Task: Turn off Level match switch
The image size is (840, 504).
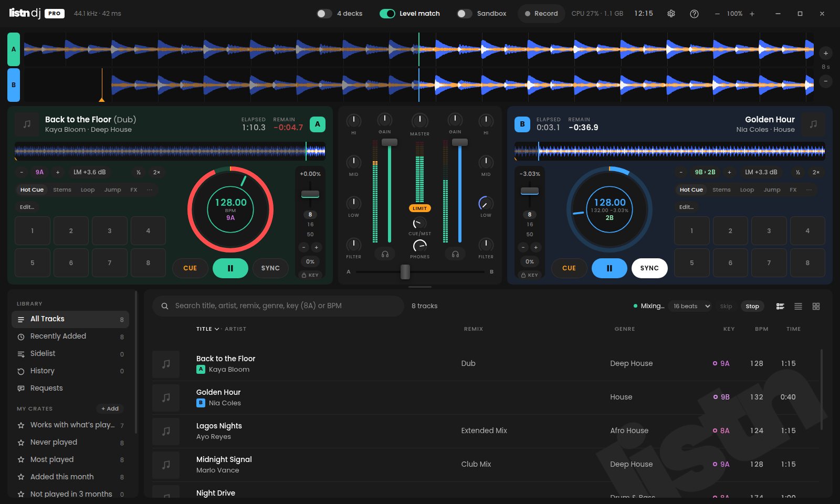Action: (387, 14)
